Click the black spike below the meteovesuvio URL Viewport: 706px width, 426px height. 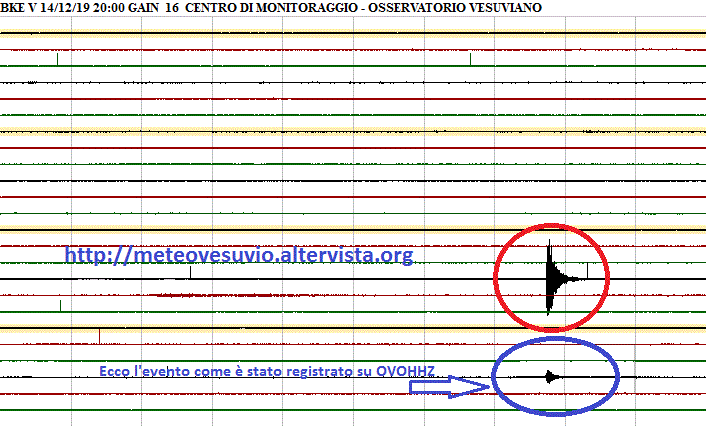(190, 272)
